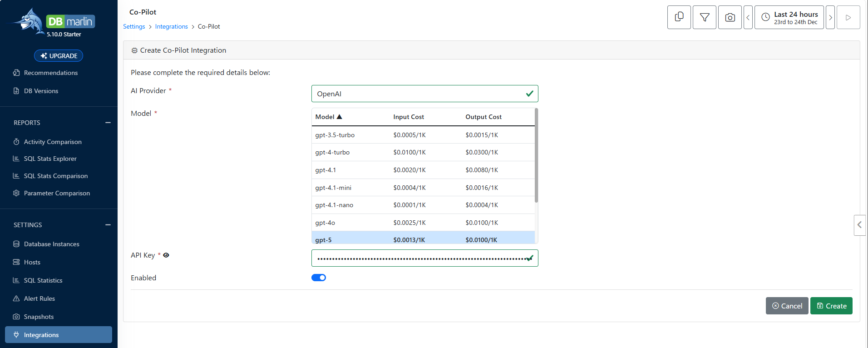This screenshot has width=868, height=348.
Task: Click the Create button
Action: [x=831, y=306]
